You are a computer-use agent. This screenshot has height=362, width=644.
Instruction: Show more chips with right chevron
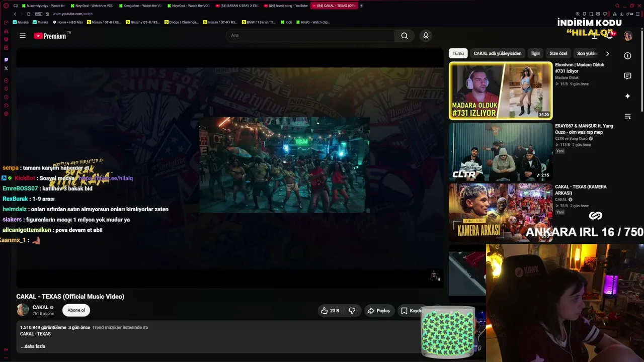[607, 53]
